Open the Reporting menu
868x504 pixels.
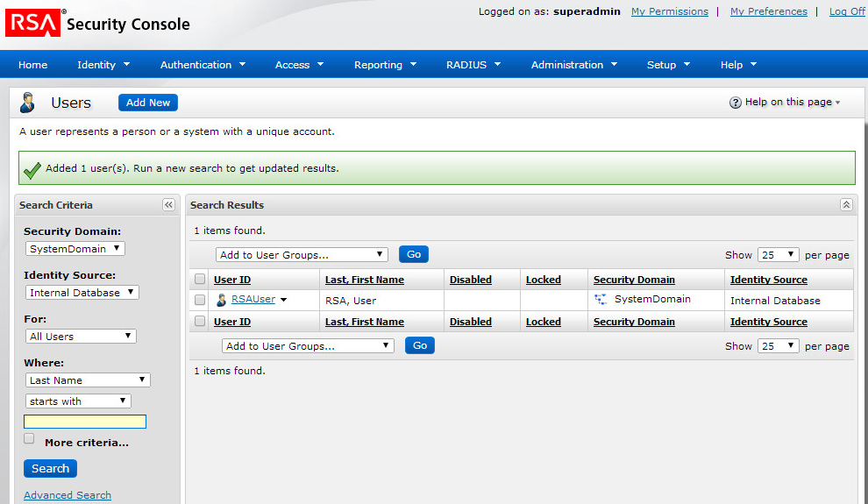click(x=385, y=65)
